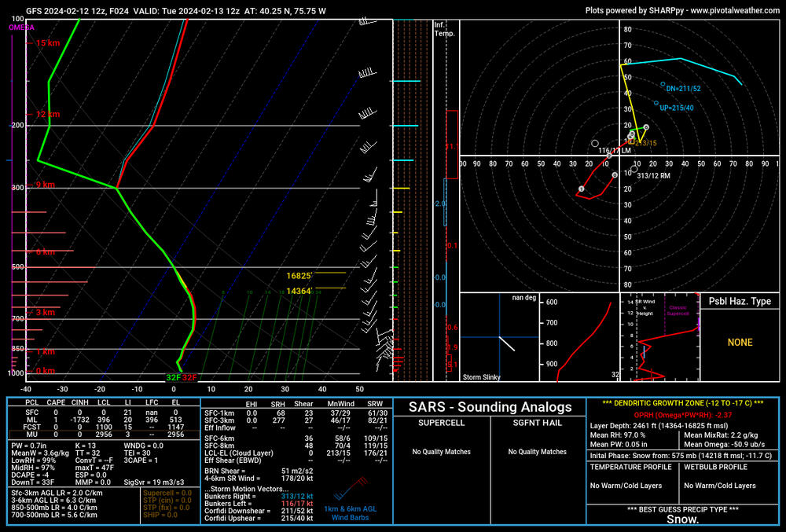Click the SGFNT HAIL column heading
The height and width of the screenshot is (532, 786).
537,423
